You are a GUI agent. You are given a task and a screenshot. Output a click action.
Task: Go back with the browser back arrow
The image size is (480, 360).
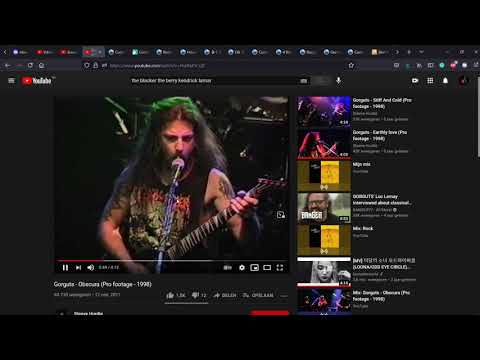tap(7, 65)
